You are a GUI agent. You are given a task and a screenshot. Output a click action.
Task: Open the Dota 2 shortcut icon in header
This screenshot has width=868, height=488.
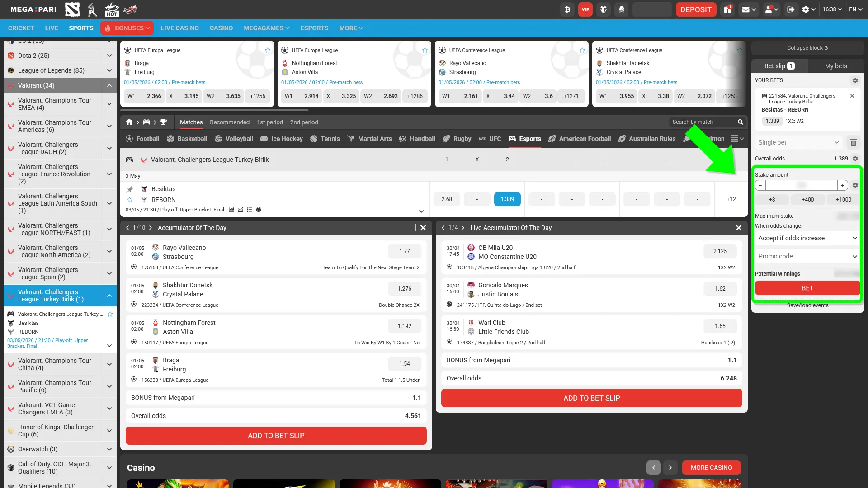click(72, 9)
